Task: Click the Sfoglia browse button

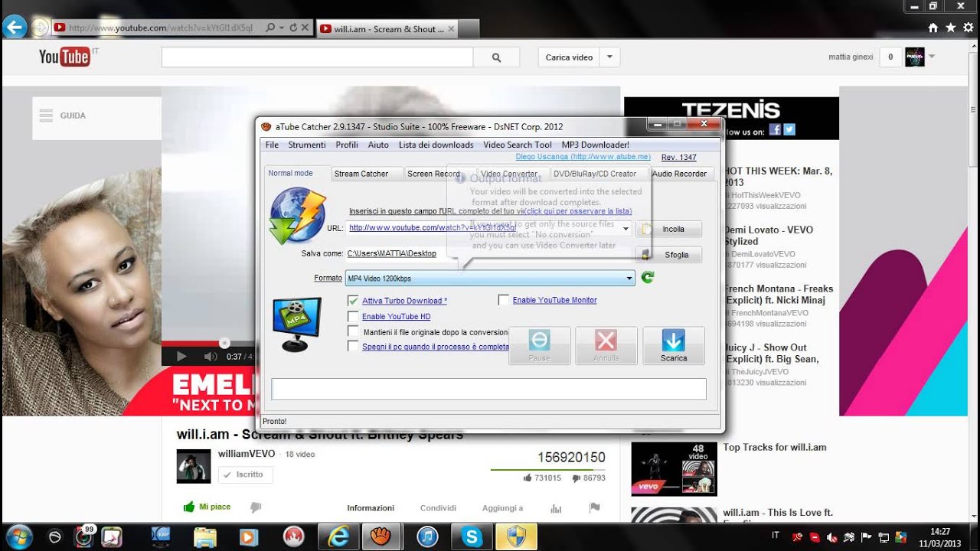Action: coord(668,255)
